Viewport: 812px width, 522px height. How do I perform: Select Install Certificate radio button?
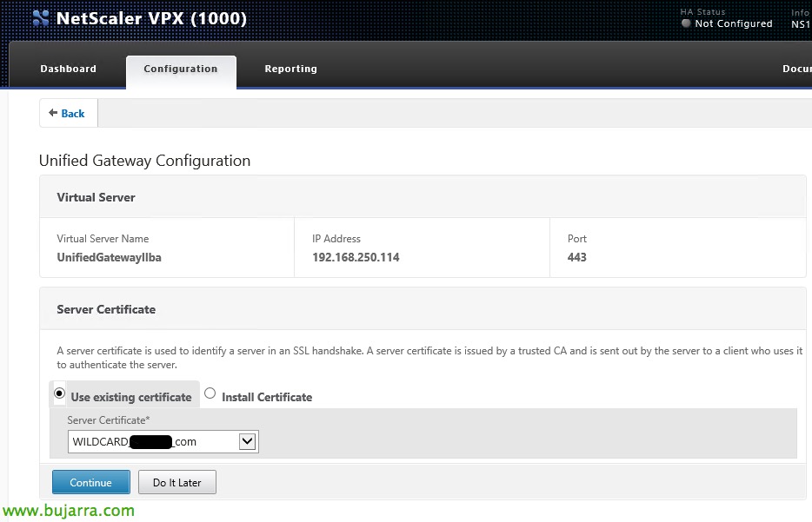(x=210, y=393)
